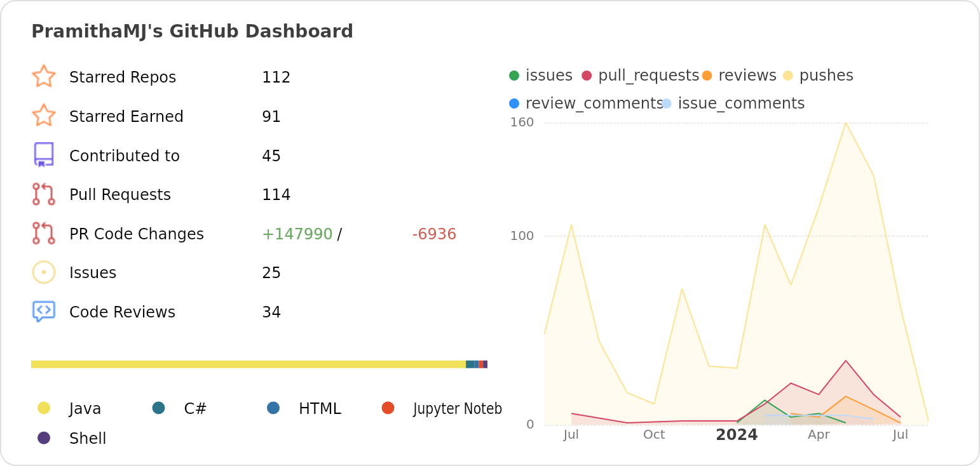The width and height of the screenshot is (980, 466).
Task: Click the Issues circle icon
Action: 44,272
